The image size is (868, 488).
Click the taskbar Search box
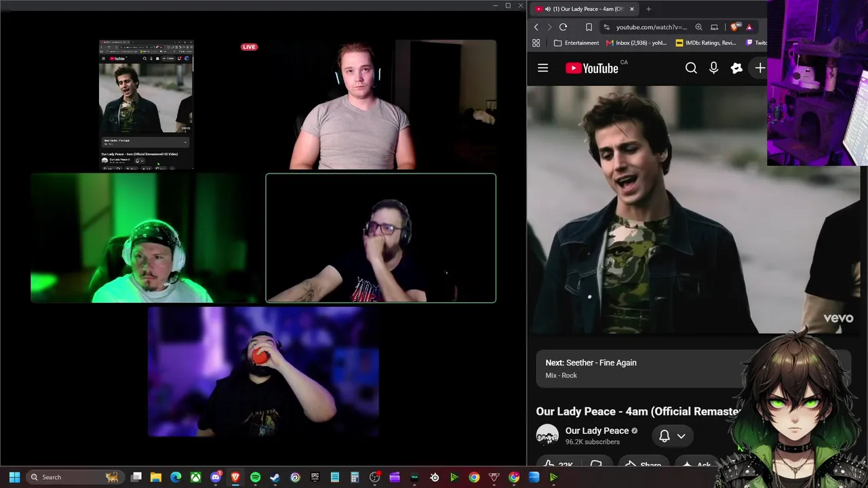[75, 477]
